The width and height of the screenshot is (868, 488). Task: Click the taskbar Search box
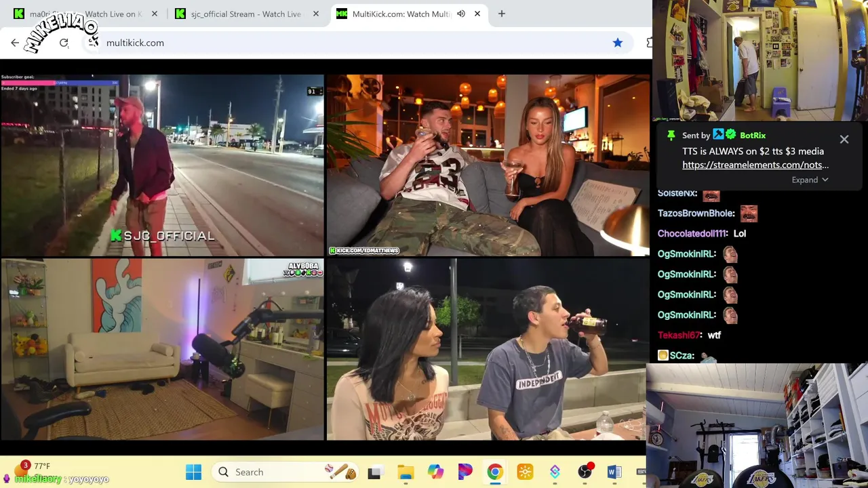point(285,472)
